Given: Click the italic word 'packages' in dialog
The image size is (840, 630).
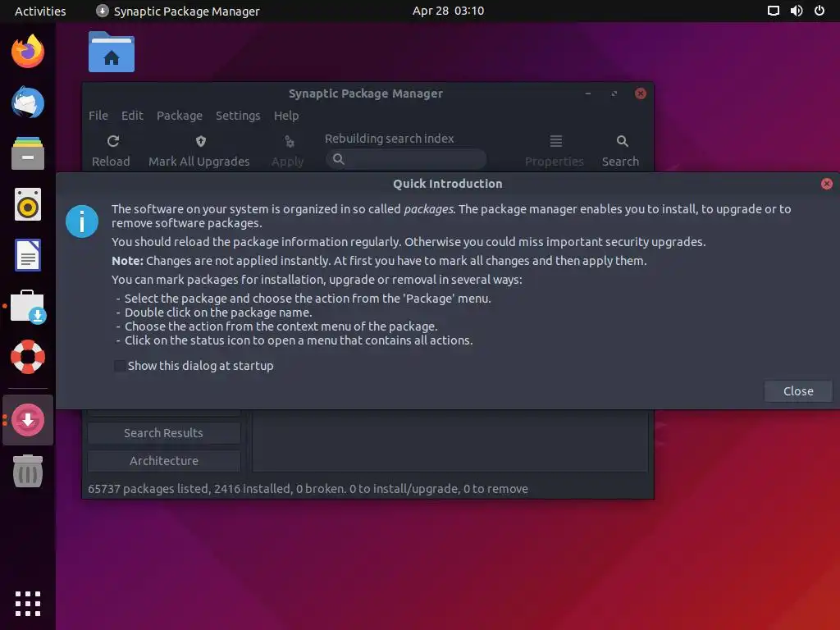Looking at the screenshot, I should tap(428, 209).
